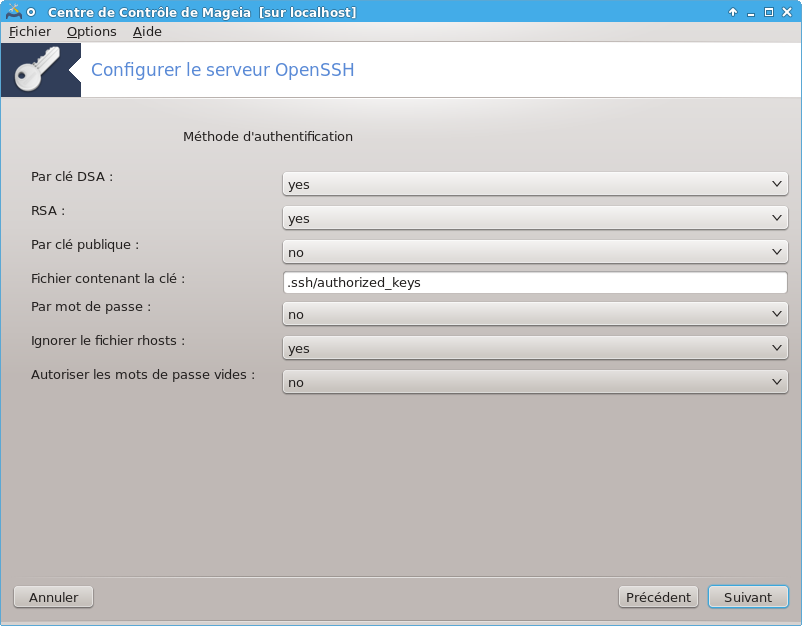Click the Méthode d'authentification label
Viewport: 802px width, 626px height.
pos(268,137)
